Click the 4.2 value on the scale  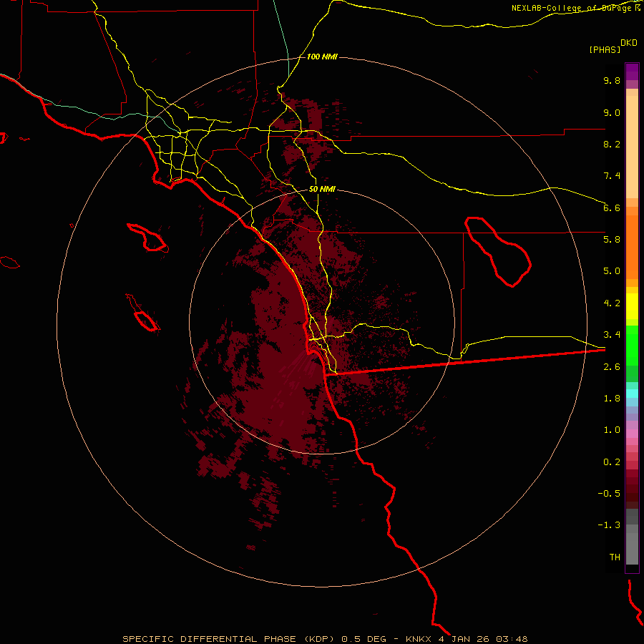612,303
